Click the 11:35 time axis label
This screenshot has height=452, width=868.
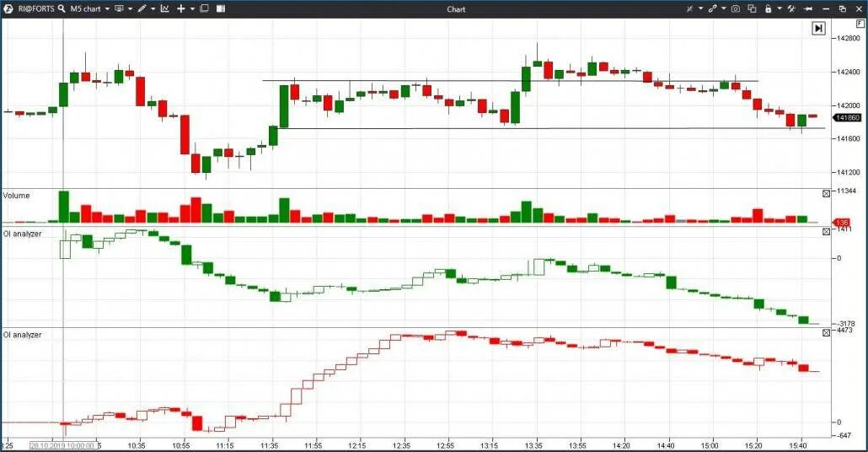click(269, 445)
